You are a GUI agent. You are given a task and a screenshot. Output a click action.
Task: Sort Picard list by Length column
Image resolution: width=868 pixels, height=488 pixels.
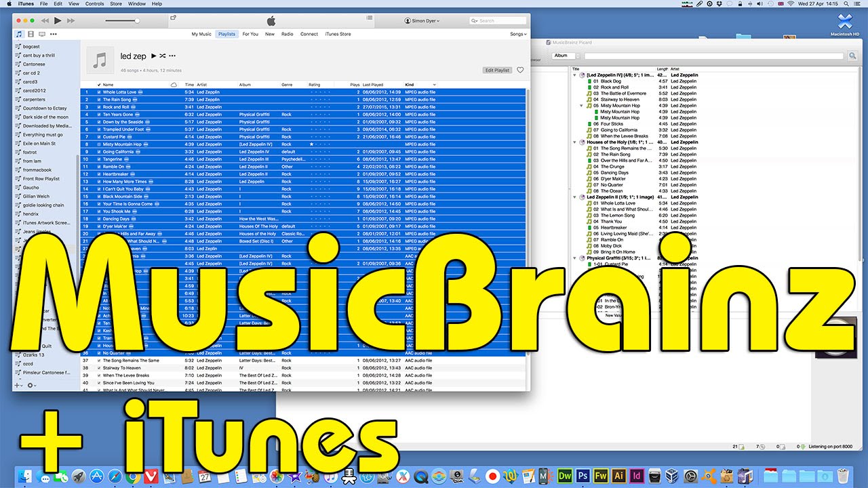663,69
